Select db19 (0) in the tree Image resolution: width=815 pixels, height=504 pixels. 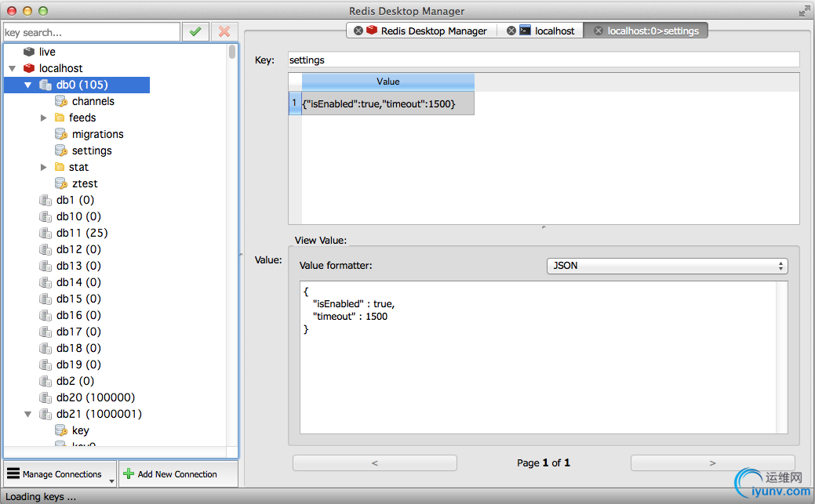(x=78, y=364)
